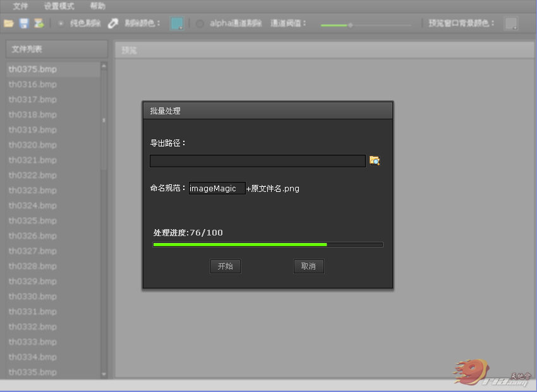Screen dimensions: 537x392
Task: Click the save disk icon in toolbar
Action: click(24, 23)
